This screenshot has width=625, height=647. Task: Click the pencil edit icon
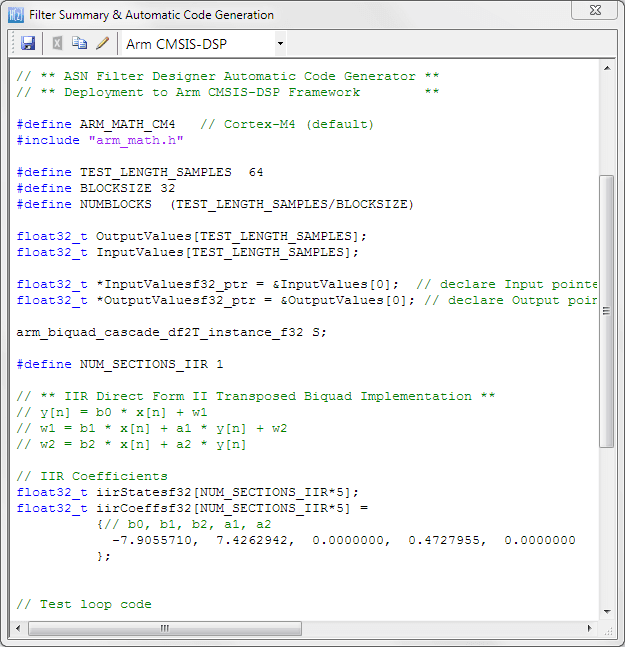102,43
